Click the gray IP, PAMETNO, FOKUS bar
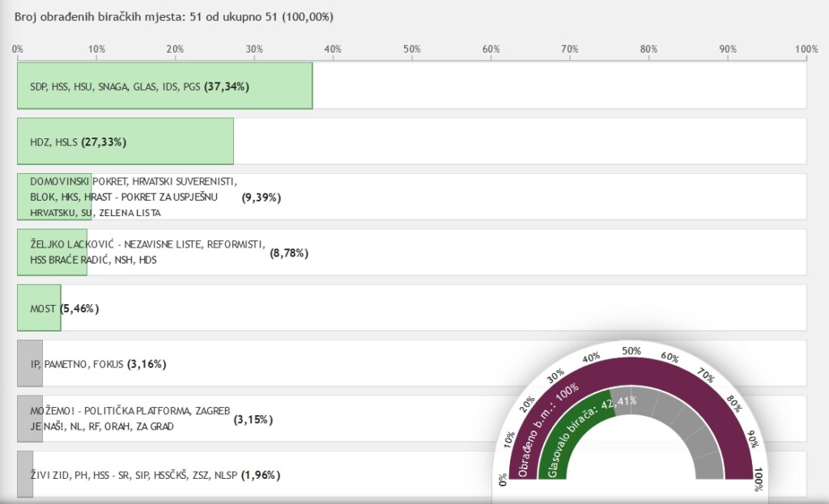The image size is (829, 504). (x=29, y=363)
